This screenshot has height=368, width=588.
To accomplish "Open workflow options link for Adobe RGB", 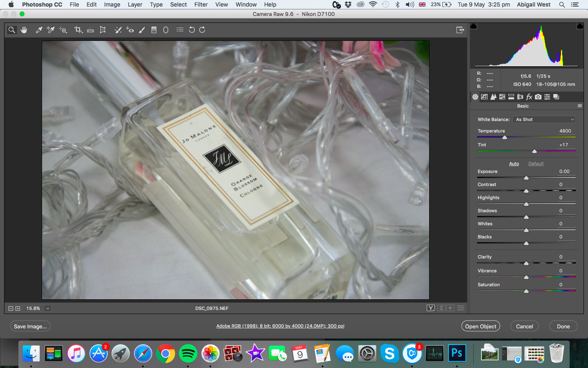I will pos(280,326).
